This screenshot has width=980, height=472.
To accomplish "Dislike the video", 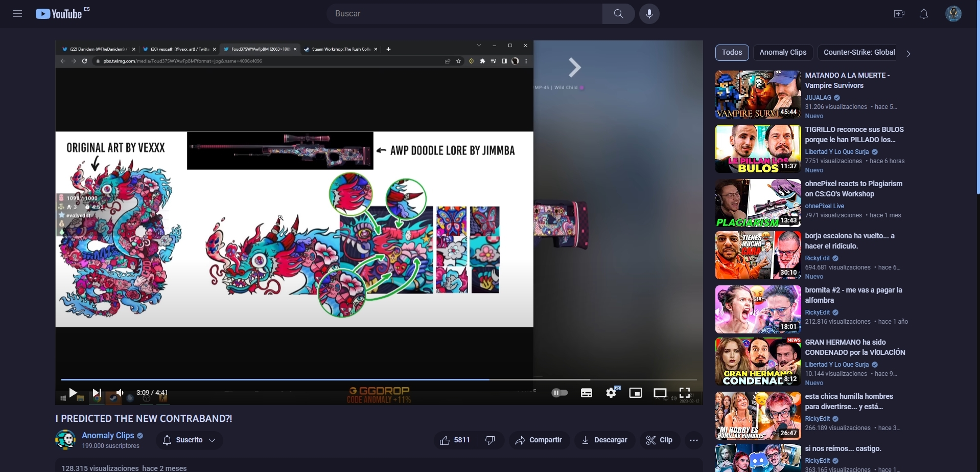I will pyautogui.click(x=491, y=440).
